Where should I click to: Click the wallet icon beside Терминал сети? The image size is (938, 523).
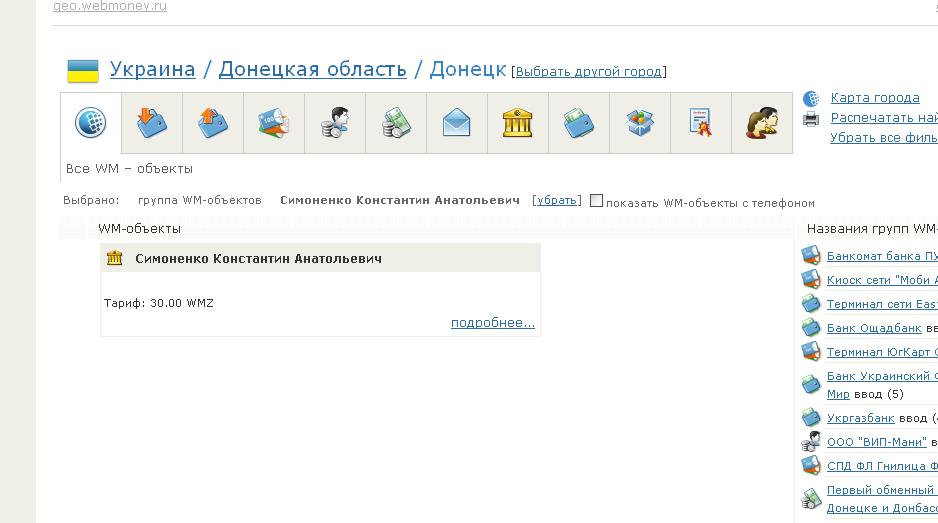click(811, 303)
